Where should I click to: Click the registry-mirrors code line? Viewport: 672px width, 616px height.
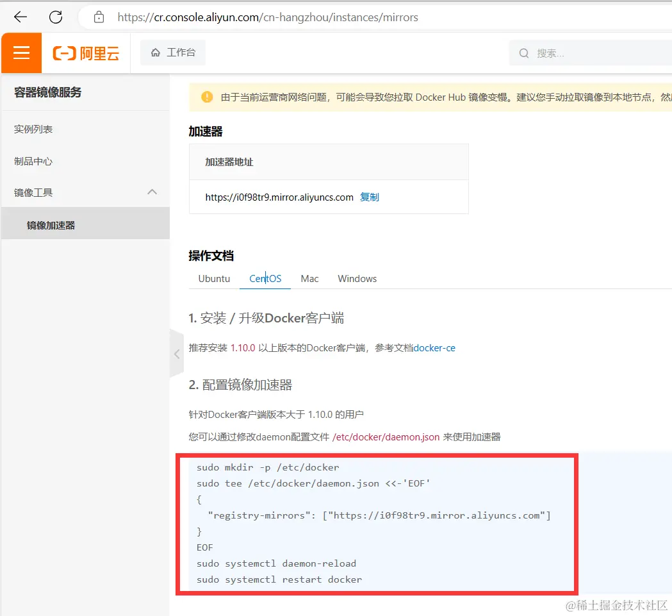(x=379, y=515)
